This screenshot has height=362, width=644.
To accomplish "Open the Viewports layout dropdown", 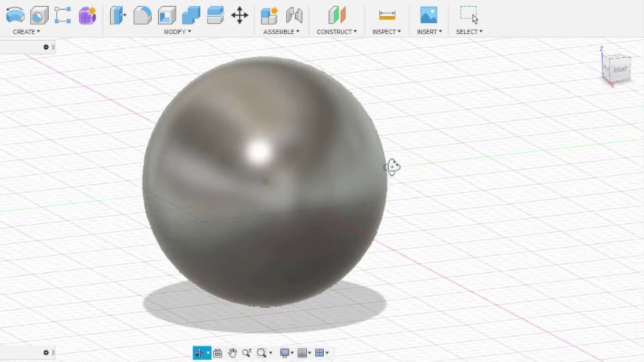I will 321,353.
